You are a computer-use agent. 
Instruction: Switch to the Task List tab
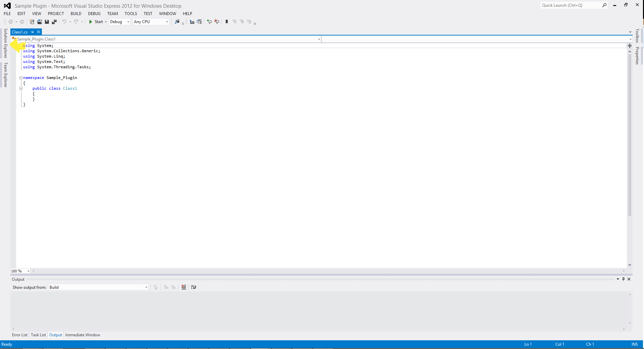(x=39, y=335)
